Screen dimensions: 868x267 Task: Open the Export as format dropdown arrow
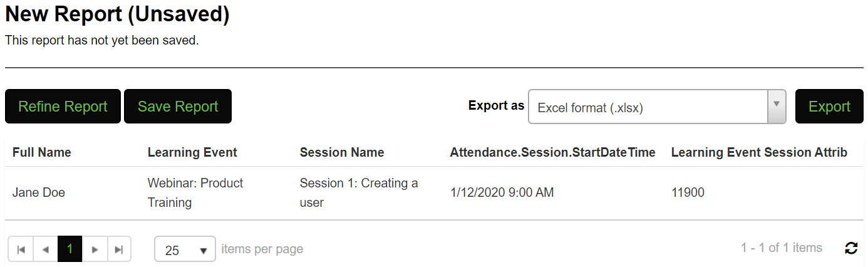click(777, 107)
